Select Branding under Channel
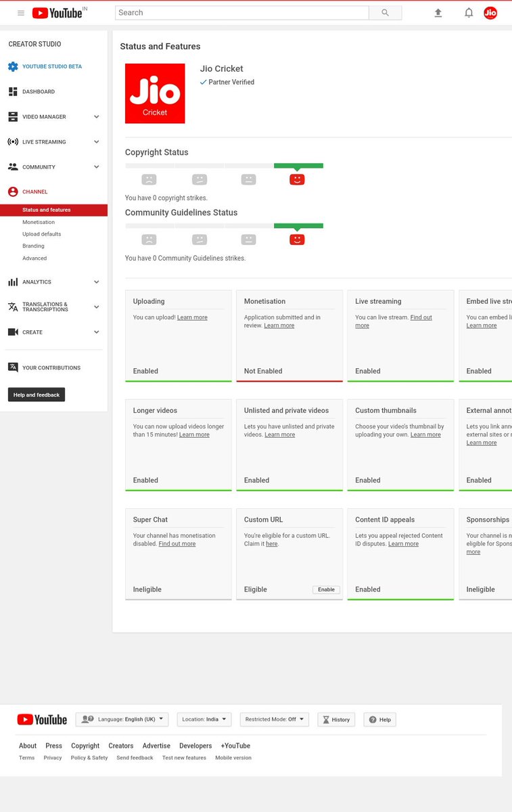This screenshot has height=812, width=512. pyautogui.click(x=33, y=246)
